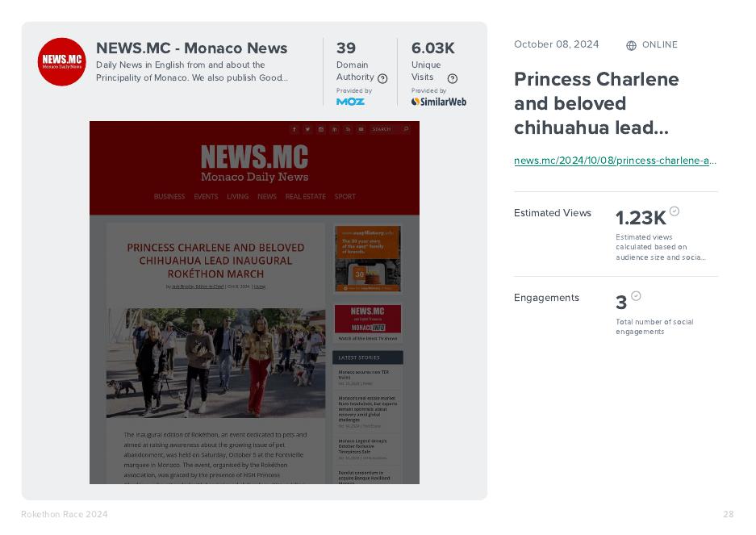Viewport: 756px width, 535px height.
Task: Click the NEWS.MC - Monaco News title
Action: (x=192, y=48)
